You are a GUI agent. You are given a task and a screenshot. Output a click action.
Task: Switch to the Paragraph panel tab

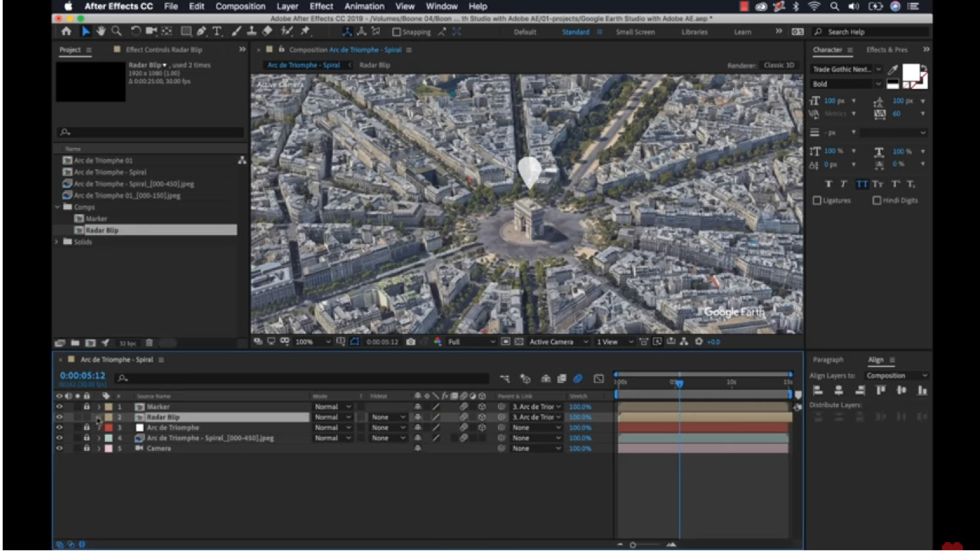click(x=828, y=360)
